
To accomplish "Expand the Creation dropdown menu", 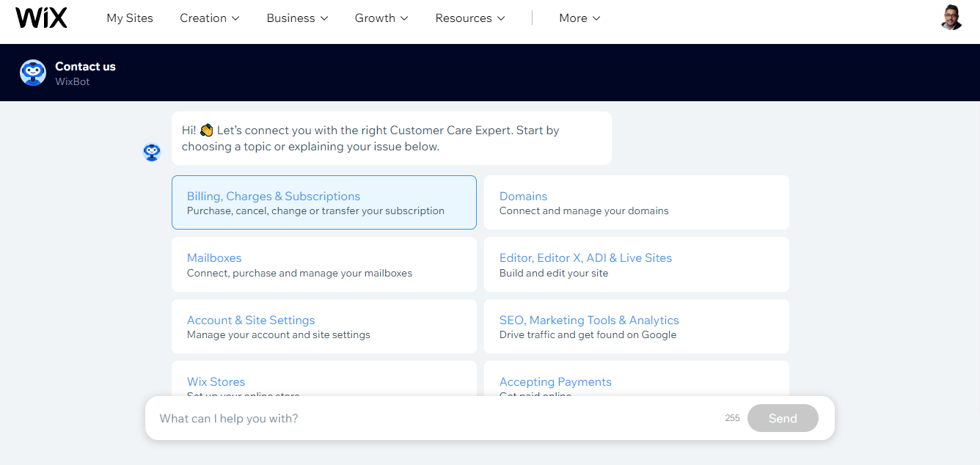I will click(209, 18).
